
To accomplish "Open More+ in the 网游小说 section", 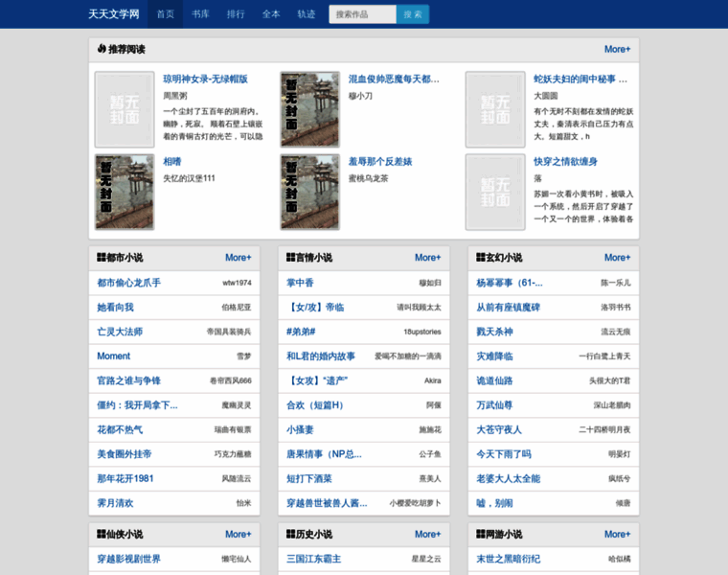I will point(617,534).
